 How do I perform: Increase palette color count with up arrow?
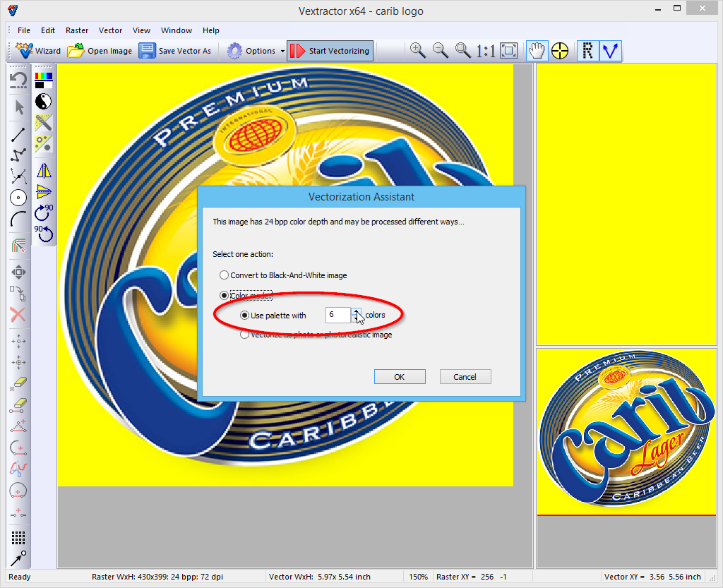pos(356,311)
